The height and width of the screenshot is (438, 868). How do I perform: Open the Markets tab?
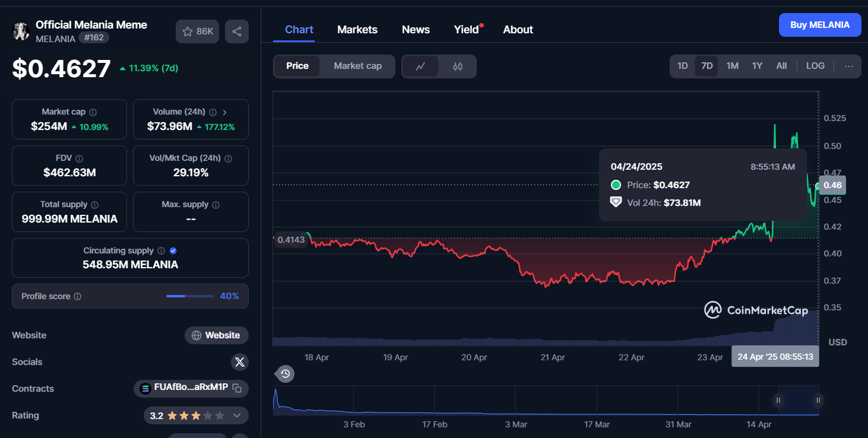[357, 30]
